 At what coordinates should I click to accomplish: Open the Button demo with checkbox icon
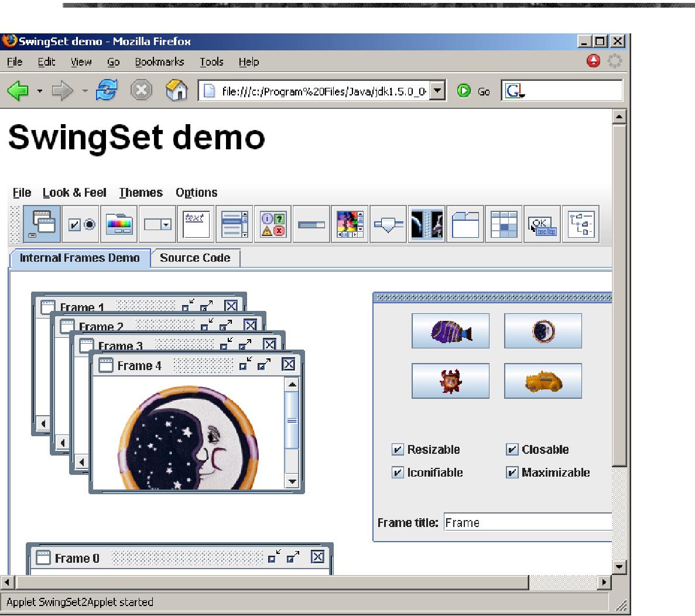[x=81, y=224]
